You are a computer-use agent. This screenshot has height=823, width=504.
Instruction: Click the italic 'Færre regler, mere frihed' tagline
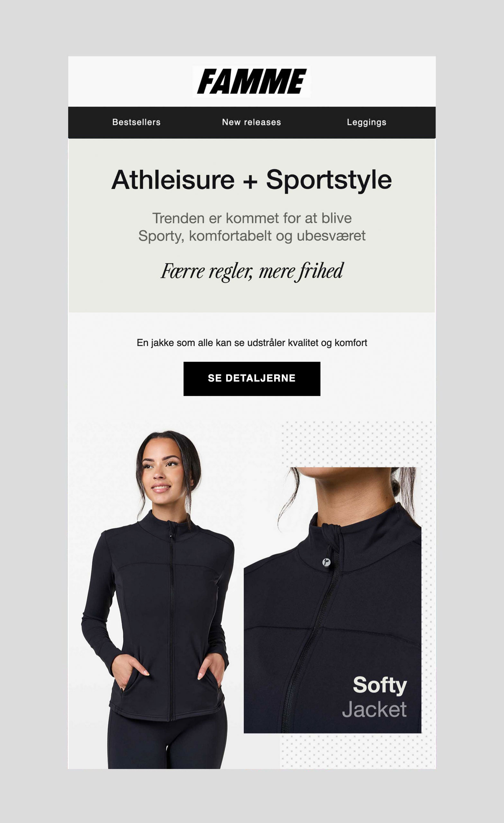pyautogui.click(x=252, y=271)
